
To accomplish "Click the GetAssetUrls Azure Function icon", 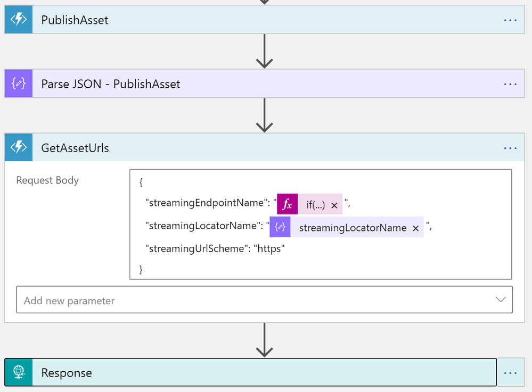I will tap(19, 147).
